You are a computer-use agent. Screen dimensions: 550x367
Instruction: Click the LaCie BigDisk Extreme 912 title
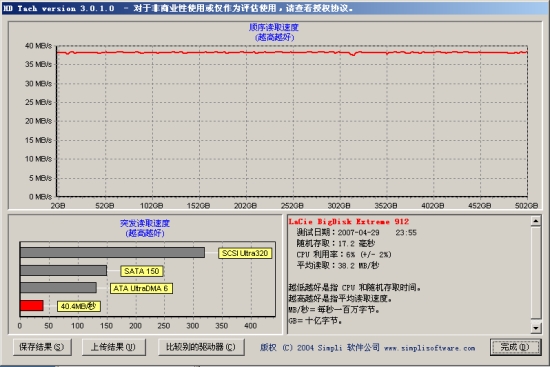coord(349,221)
